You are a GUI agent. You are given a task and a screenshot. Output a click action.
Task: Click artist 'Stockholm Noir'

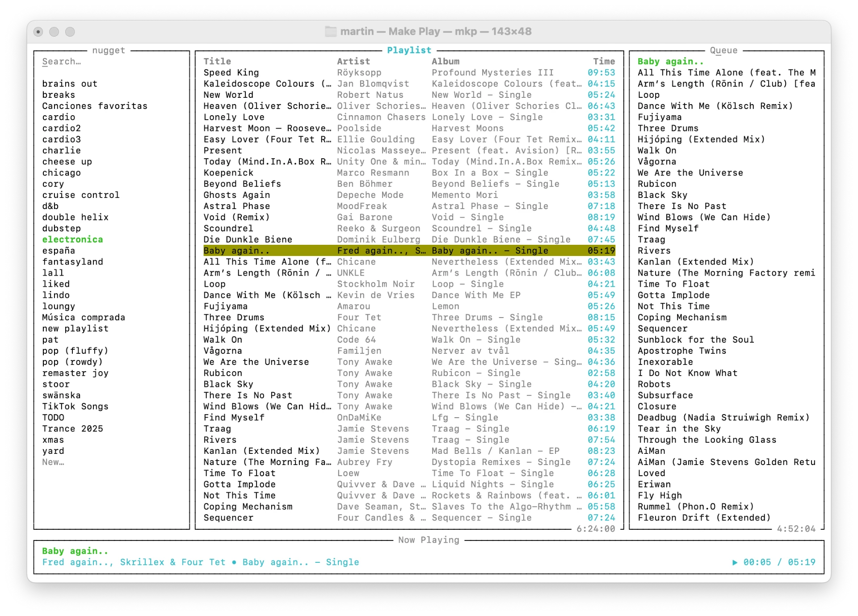point(376,284)
